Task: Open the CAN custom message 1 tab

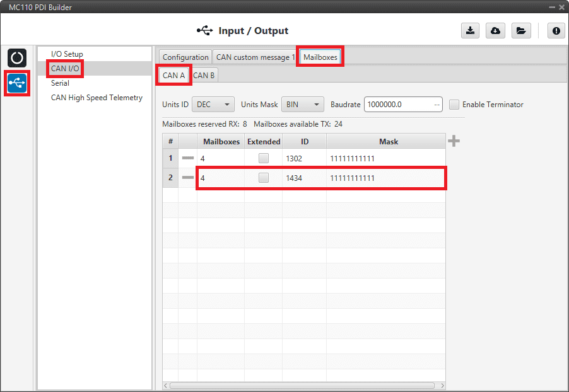Action: pos(255,57)
